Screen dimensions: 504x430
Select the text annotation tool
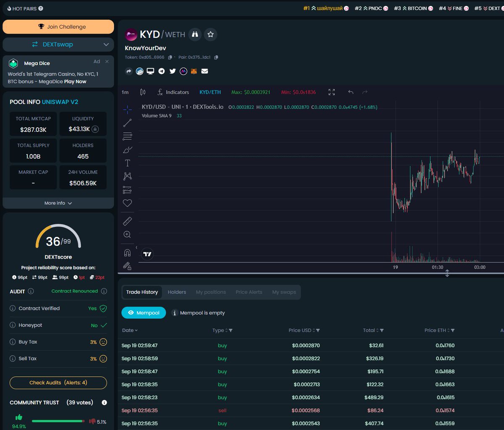point(127,163)
